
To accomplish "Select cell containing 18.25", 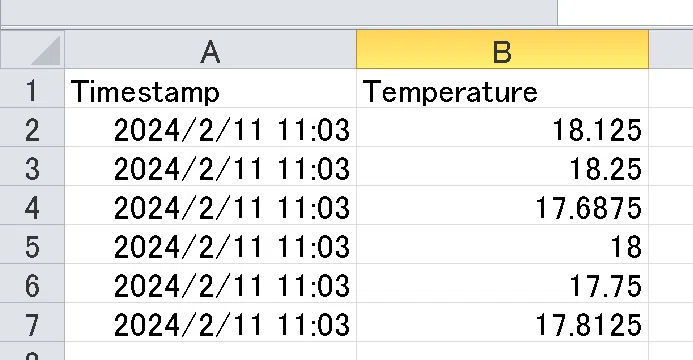I will pos(503,166).
